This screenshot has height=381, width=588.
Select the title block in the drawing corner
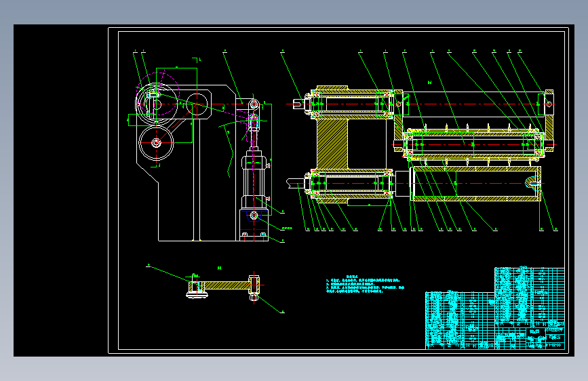coord(530,338)
